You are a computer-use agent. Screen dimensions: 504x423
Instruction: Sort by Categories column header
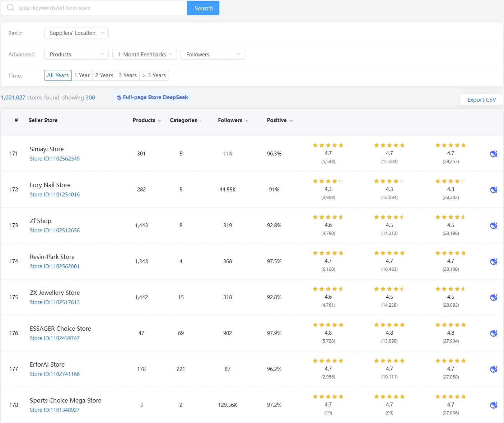(x=183, y=120)
